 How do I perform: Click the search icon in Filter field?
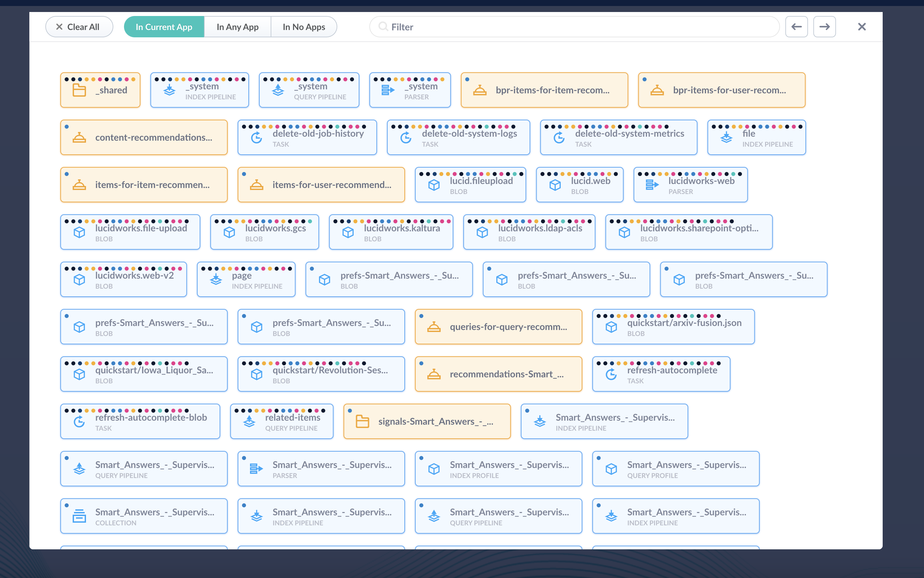[x=383, y=27]
